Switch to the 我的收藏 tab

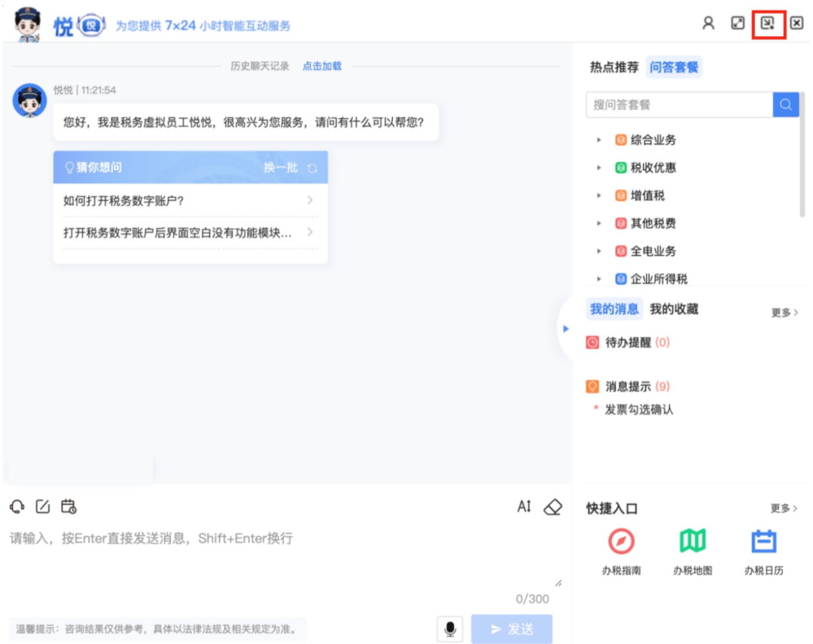674,309
